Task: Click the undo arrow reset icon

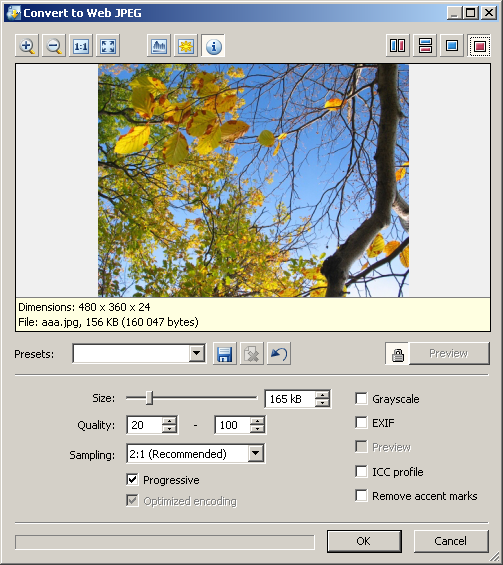Action: [x=279, y=353]
